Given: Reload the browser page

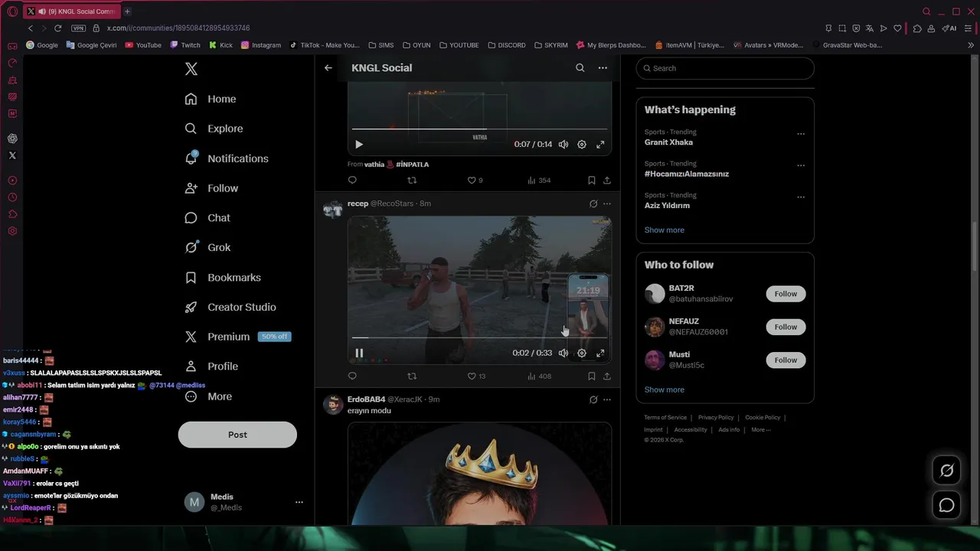Looking at the screenshot, I should (57, 28).
